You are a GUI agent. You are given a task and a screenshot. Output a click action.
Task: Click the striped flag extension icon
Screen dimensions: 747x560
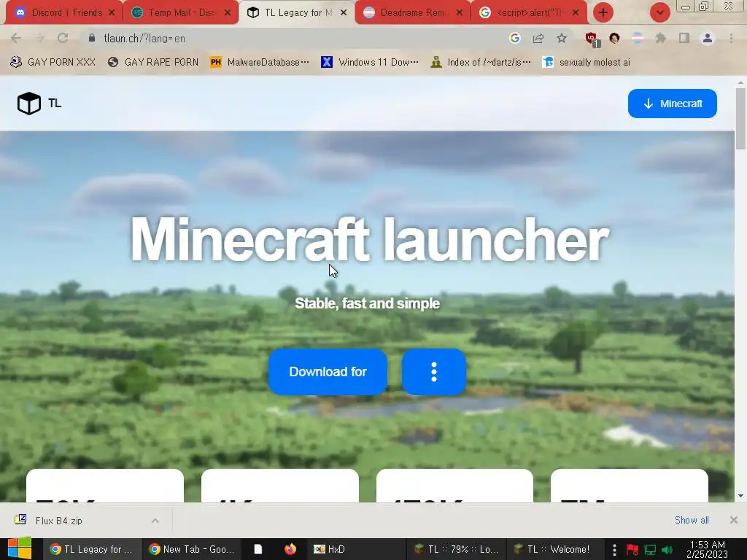click(x=638, y=38)
